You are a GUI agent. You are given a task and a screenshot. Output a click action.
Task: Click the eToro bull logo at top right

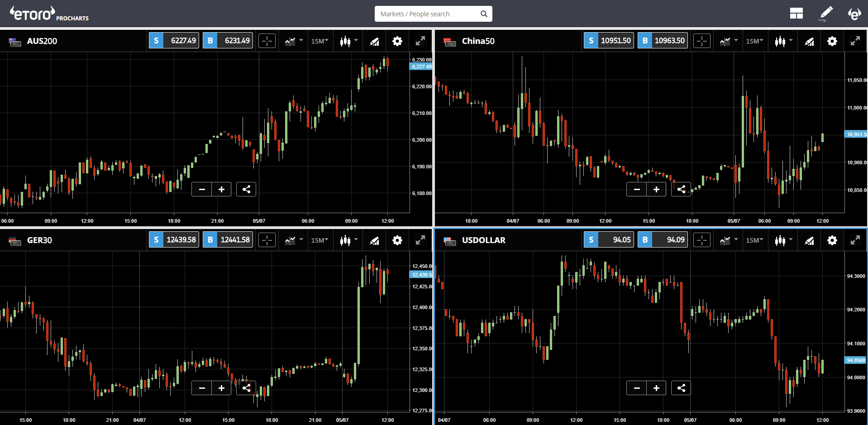coord(854,14)
